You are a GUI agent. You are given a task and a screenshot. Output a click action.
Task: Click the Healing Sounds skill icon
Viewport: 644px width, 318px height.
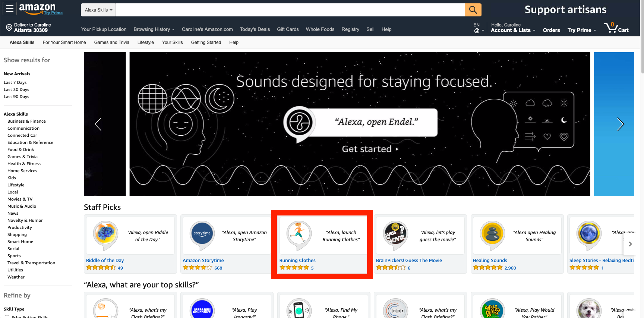[x=492, y=235]
